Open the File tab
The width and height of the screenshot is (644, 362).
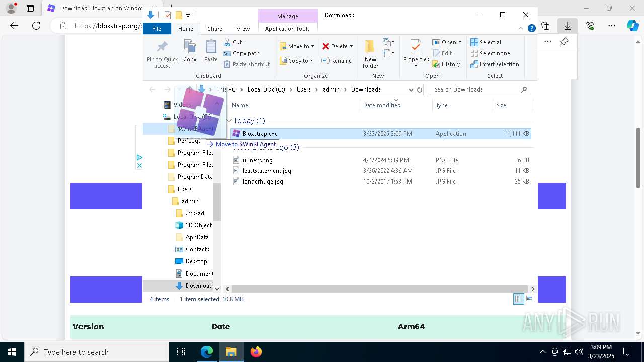(157, 29)
